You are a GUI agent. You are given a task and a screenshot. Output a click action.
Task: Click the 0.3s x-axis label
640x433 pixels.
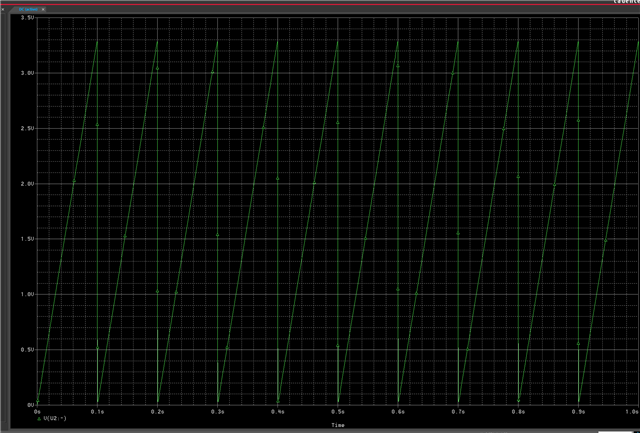[x=218, y=412]
